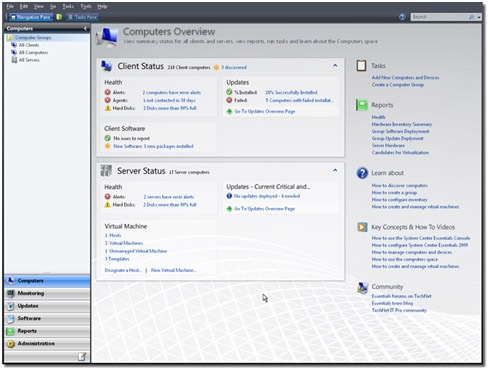The width and height of the screenshot is (489, 370).
Task: Click the configure buttons icon below navigation
Action: click(x=82, y=357)
